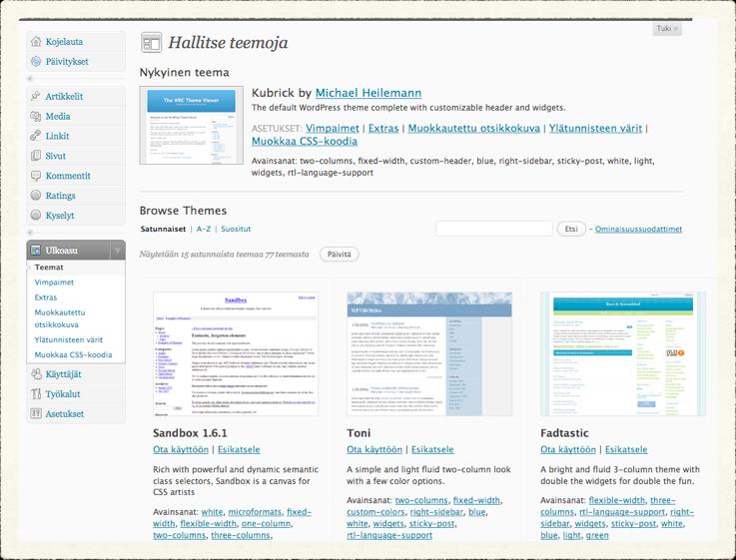736x560 pixels.
Task: Click the Päivitykset globe icon
Action: click(x=36, y=61)
